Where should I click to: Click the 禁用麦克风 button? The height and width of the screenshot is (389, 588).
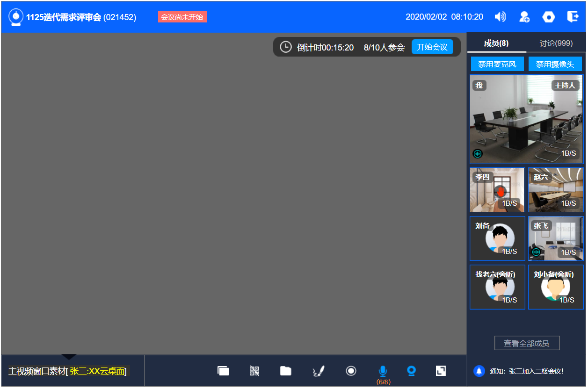(x=497, y=64)
